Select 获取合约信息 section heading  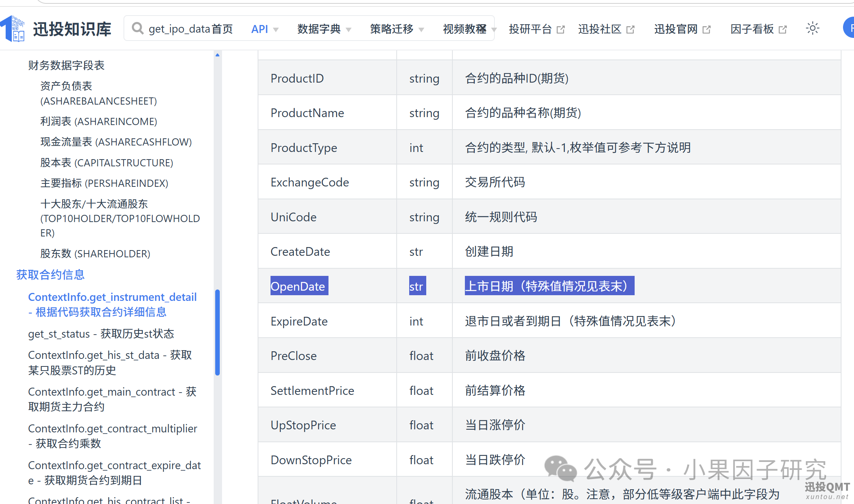click(50, 275)
